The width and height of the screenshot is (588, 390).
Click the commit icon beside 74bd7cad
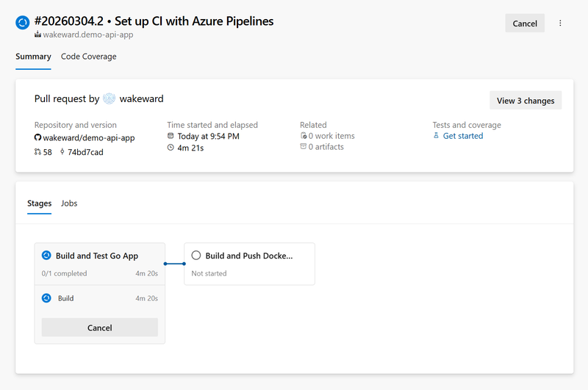[62, 152]
